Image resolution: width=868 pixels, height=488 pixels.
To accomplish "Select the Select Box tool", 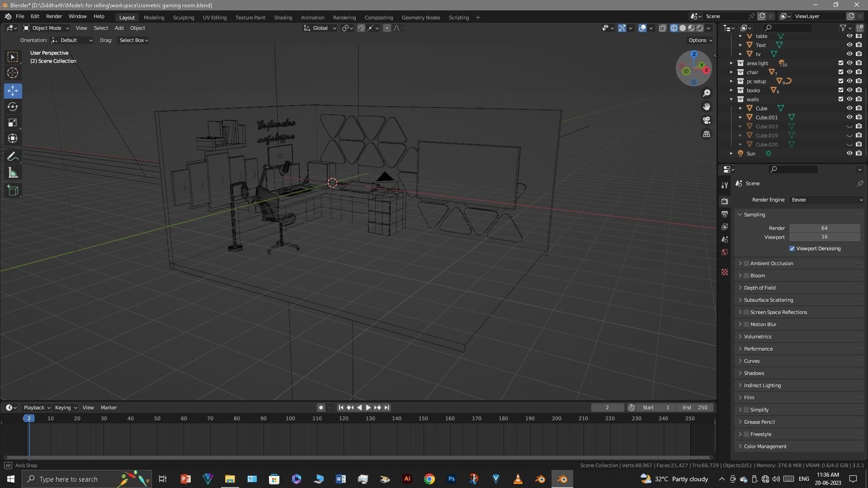I will (13, 57).
